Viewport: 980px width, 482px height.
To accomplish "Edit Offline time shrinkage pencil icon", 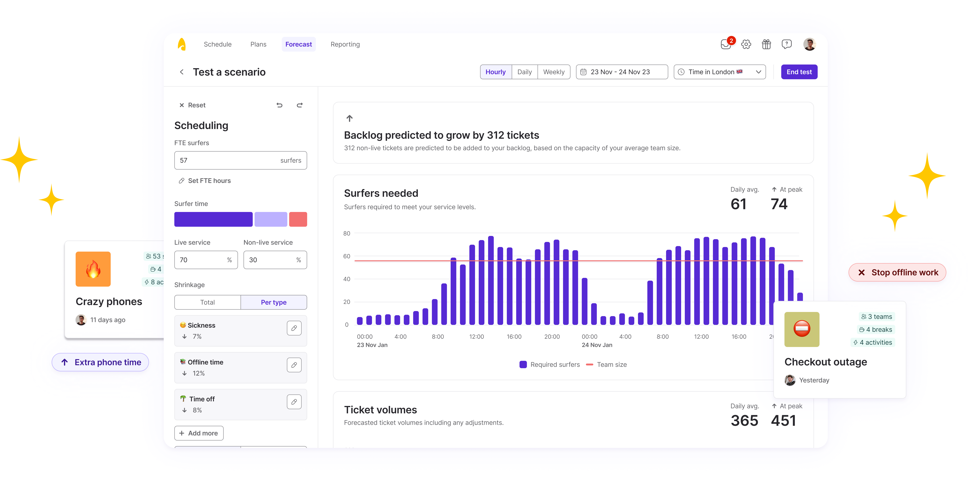I will click(294, 365).
